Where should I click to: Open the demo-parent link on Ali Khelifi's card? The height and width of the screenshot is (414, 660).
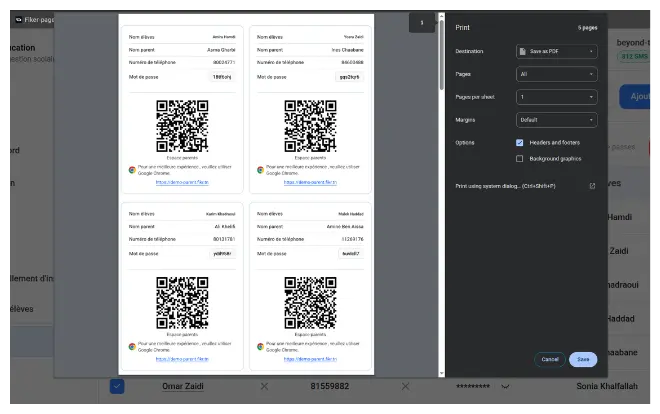pos(182,359)
